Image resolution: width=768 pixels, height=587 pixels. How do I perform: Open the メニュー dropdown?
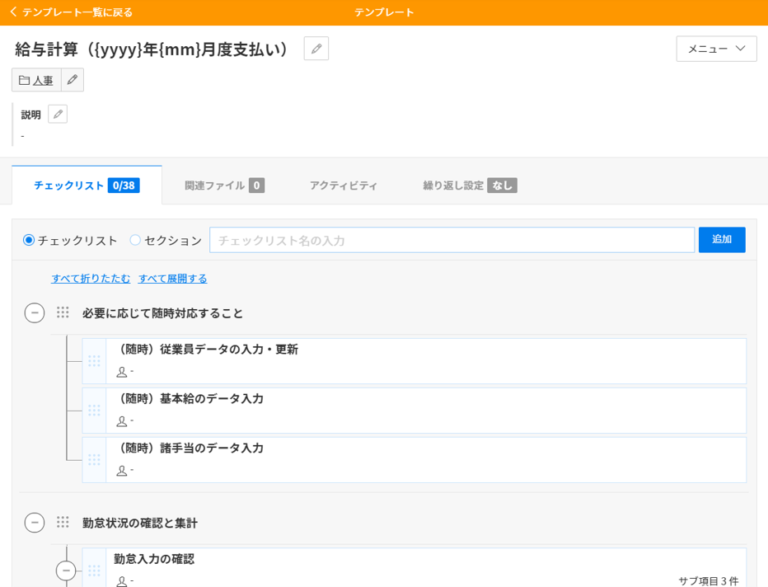[x=716, y=49]
